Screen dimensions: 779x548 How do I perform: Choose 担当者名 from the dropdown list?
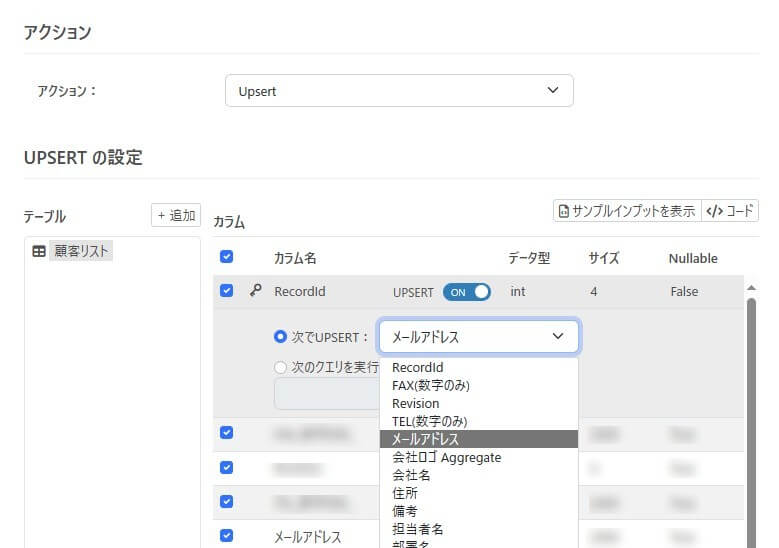coord(479,529)
